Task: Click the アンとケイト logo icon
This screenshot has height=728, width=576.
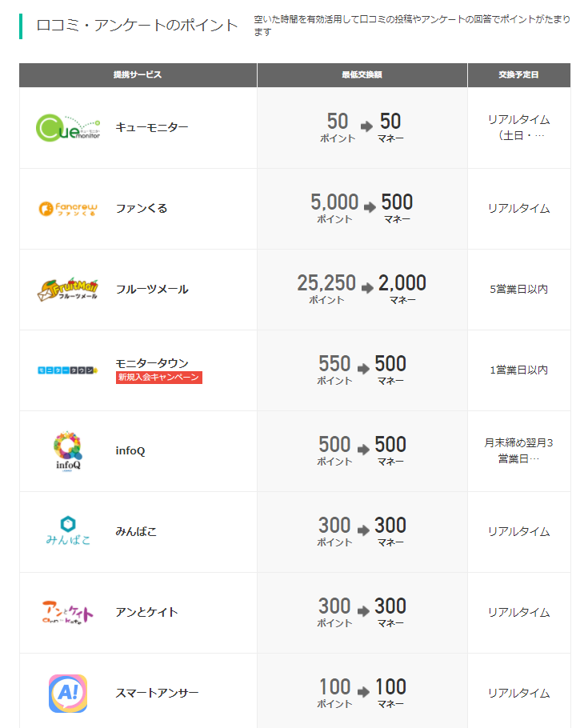Action: click(68, 612)
